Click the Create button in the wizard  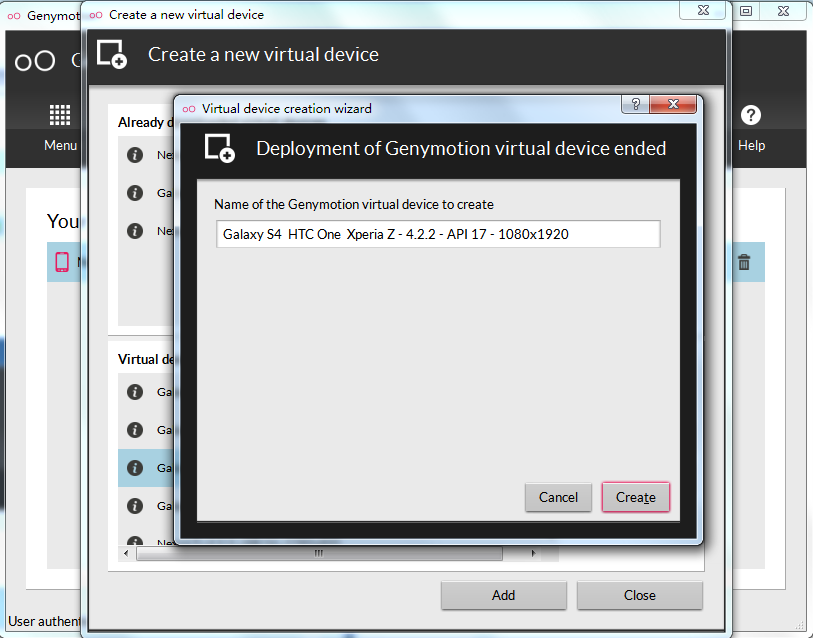[x=636, y=497]
